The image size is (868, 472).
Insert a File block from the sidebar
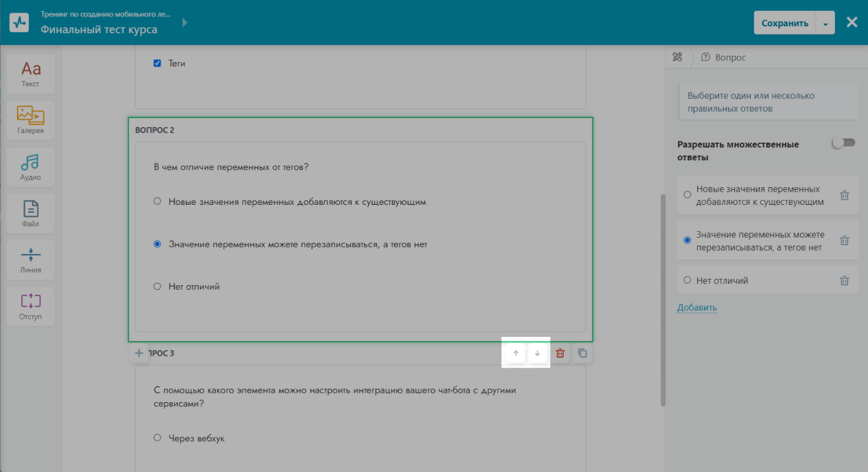[30, 213]
